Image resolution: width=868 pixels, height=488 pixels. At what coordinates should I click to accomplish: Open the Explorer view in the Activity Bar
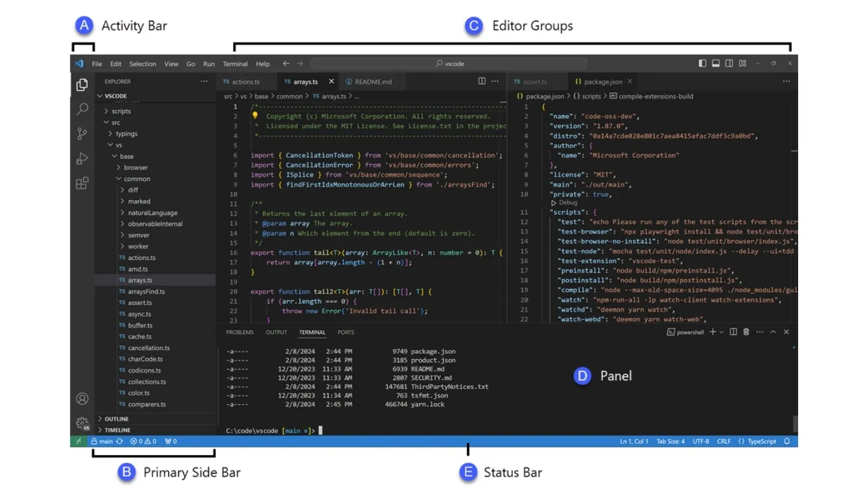(82, 85)
